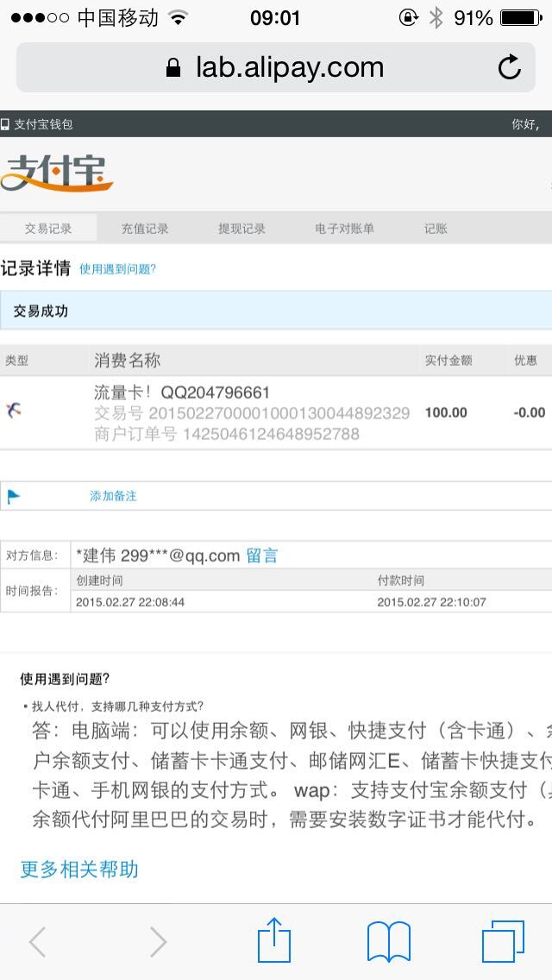
Task: Click the 留言 link beside the email
Action: [262, 556]
